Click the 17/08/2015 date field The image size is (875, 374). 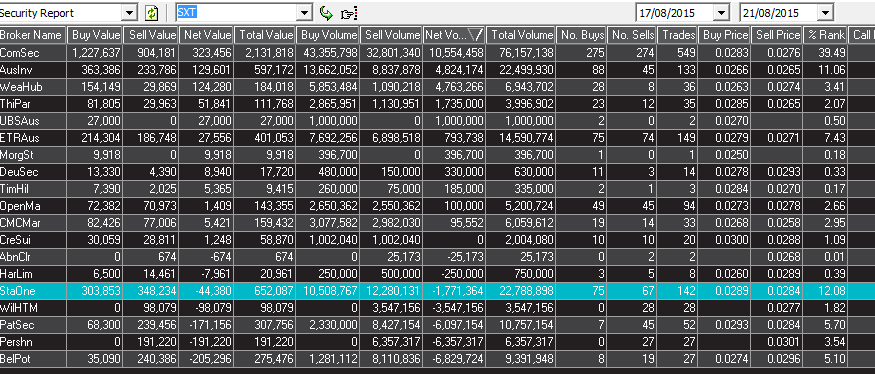point(675,13)
